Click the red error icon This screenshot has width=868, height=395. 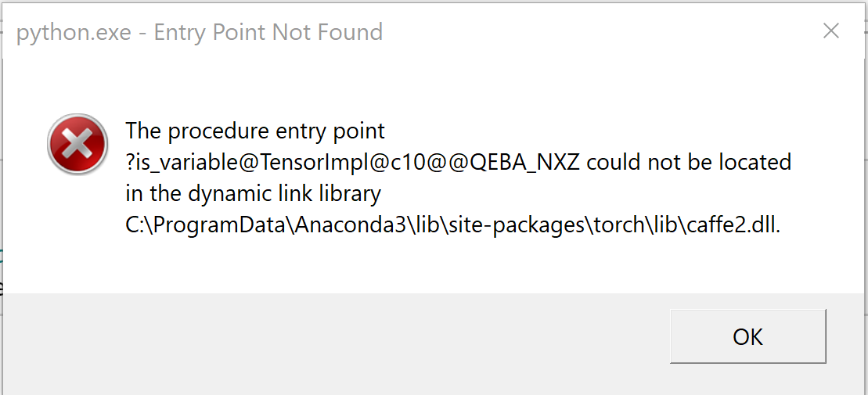point(77,145)
